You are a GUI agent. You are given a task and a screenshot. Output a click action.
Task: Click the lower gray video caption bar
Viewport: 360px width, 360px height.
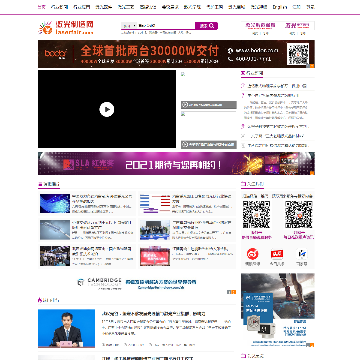click(209, 145)
